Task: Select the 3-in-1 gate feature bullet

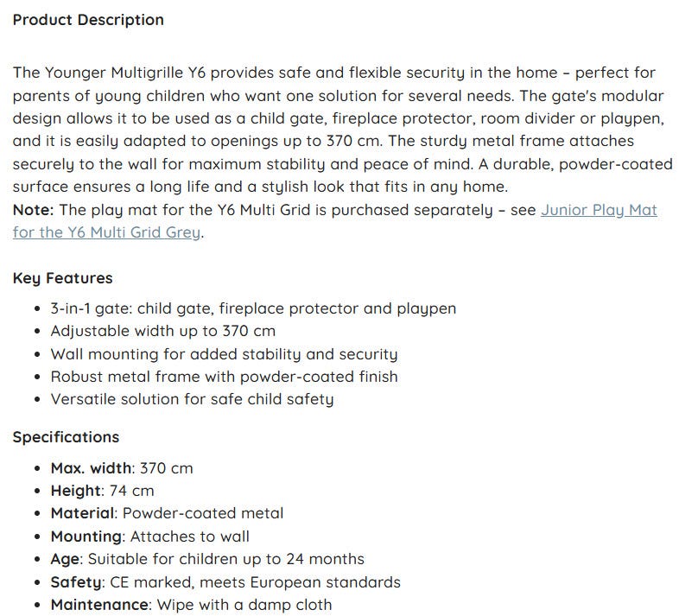Action: click(253, 308)
